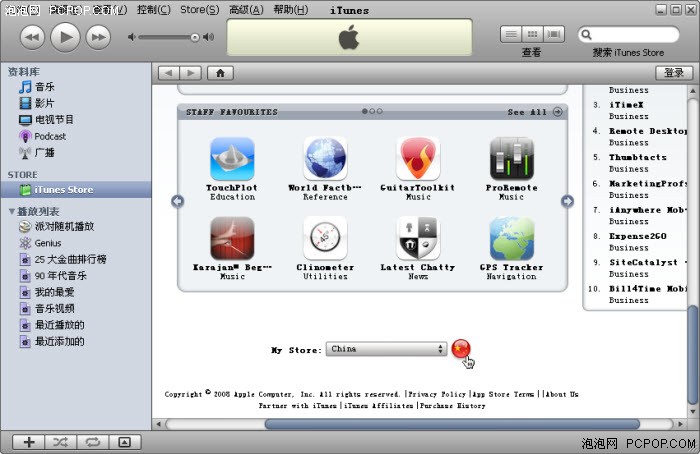Click the 登录 sign-in button
The width and height of the screenshot is (700, 454).
coord(674,73)
